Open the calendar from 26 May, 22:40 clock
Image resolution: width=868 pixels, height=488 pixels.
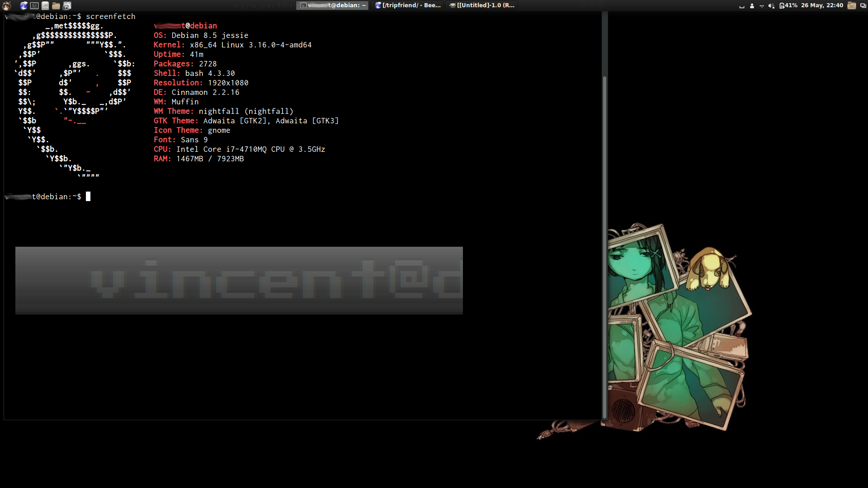click(x=822, y=5)
